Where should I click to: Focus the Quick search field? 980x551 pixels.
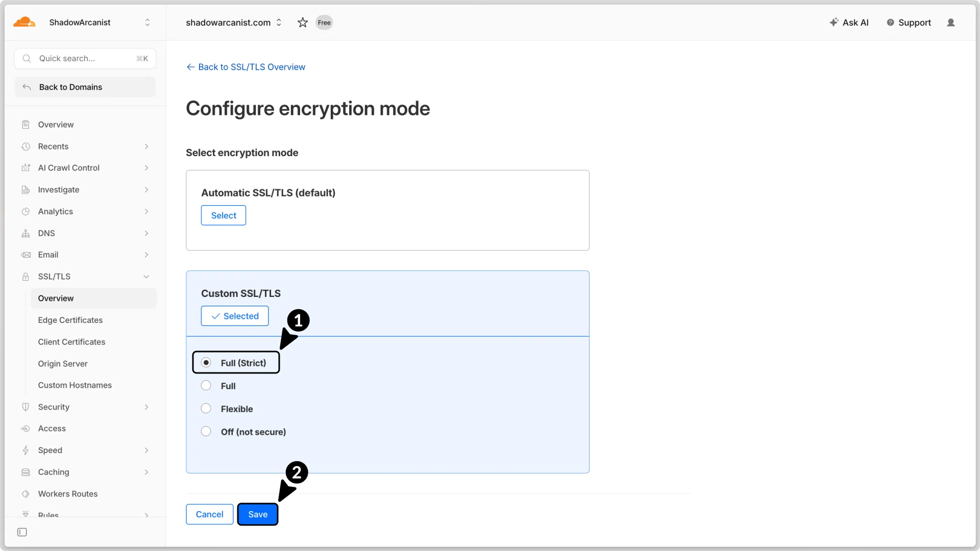[x=85, y=59]
